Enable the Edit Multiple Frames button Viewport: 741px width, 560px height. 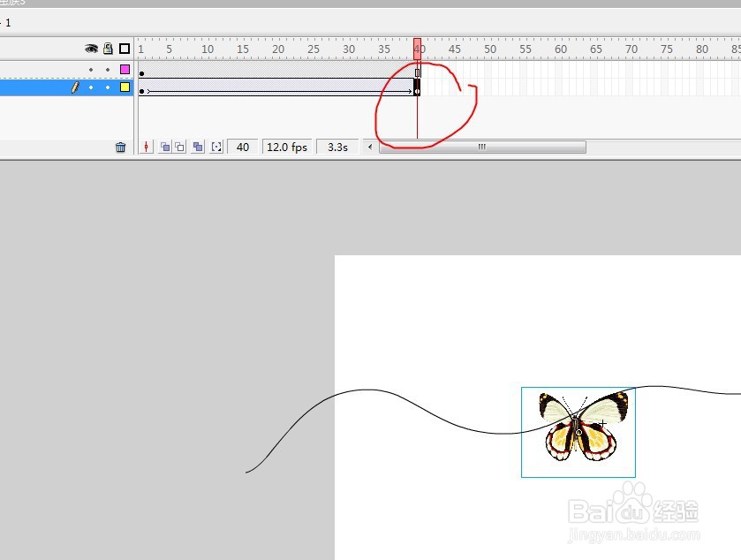198,147
